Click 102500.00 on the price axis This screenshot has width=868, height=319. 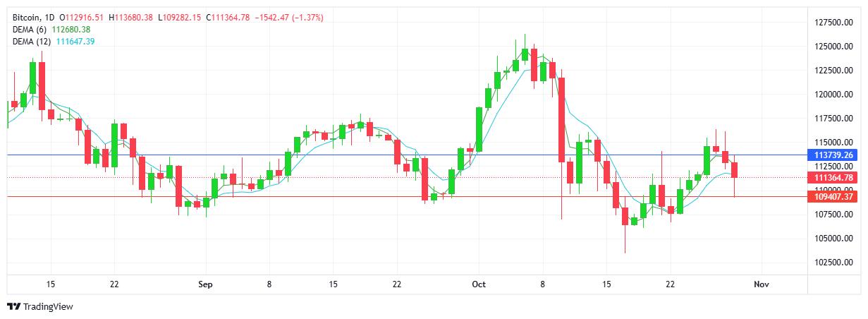tap(834, 263)
